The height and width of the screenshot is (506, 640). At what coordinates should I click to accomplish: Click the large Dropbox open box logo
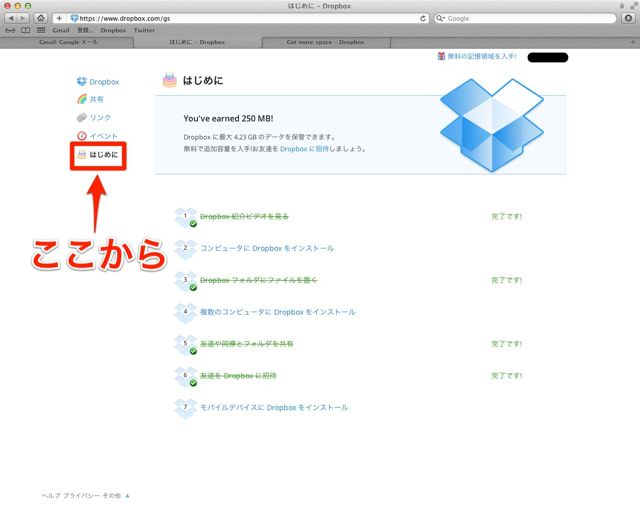click(491, 125)
